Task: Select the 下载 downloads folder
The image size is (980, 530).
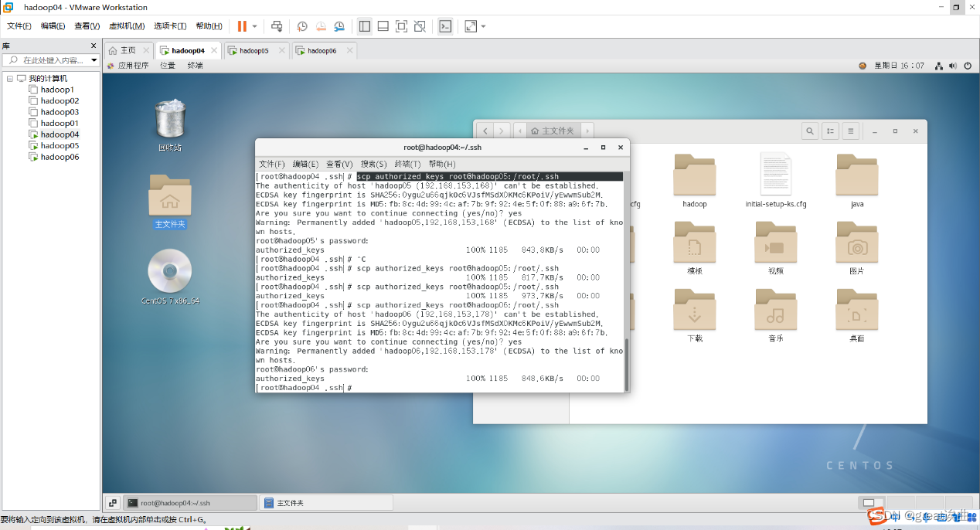Action: [x=695, y=315]
